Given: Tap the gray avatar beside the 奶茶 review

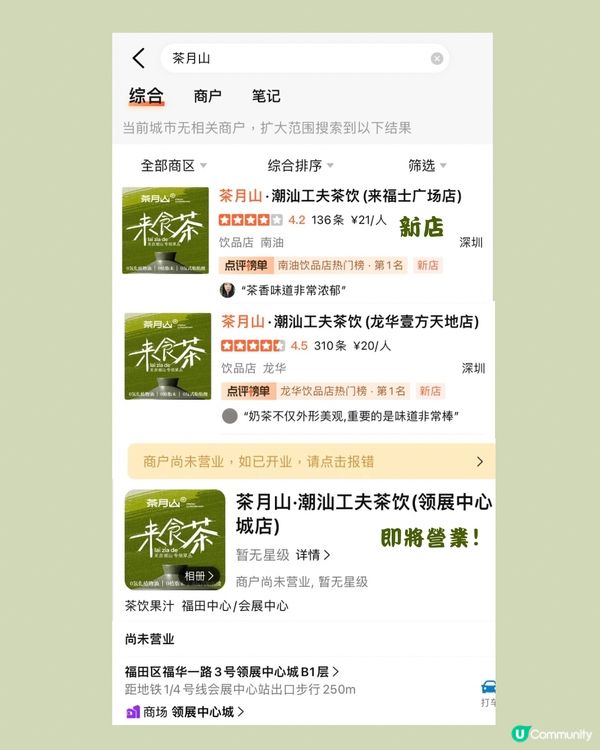Looking at the screenshot, I should click(x=230, y=416).
